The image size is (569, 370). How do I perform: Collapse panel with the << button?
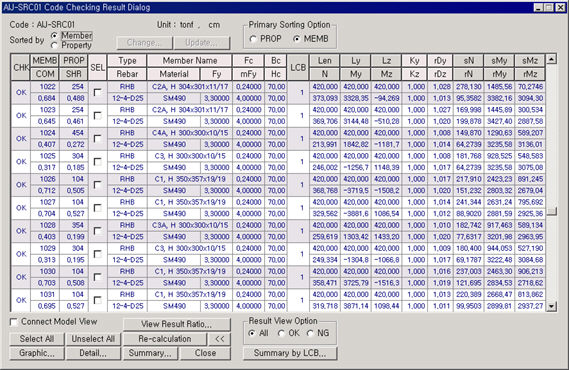coord(220,339)
